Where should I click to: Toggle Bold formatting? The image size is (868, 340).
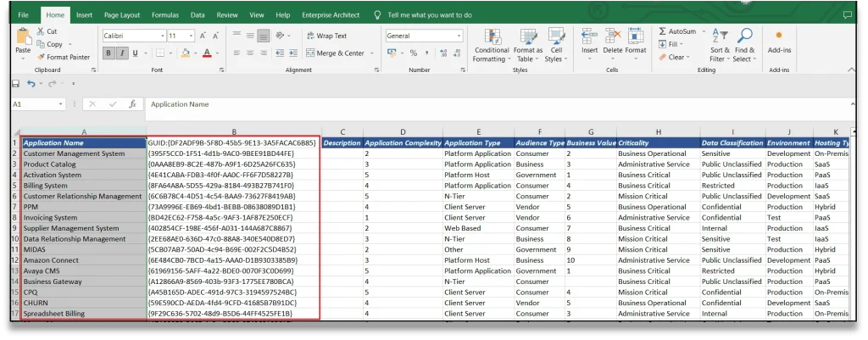click(x=109, y=53)
